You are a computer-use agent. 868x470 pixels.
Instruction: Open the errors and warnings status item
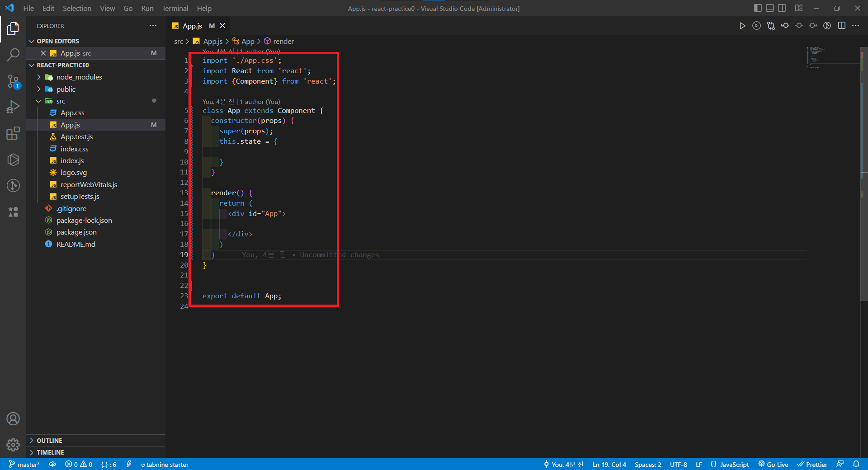tap(79, 465)
